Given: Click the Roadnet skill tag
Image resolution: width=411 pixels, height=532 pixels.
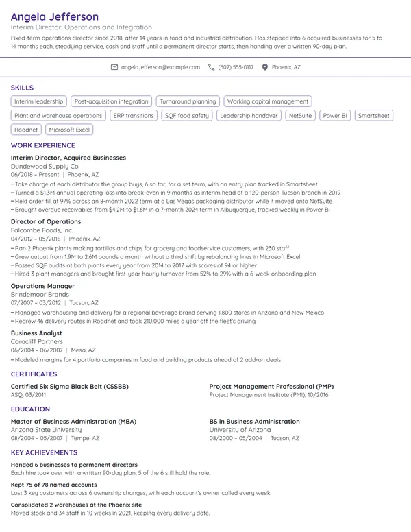Looking at the screenshot, I should click(26, 130).
